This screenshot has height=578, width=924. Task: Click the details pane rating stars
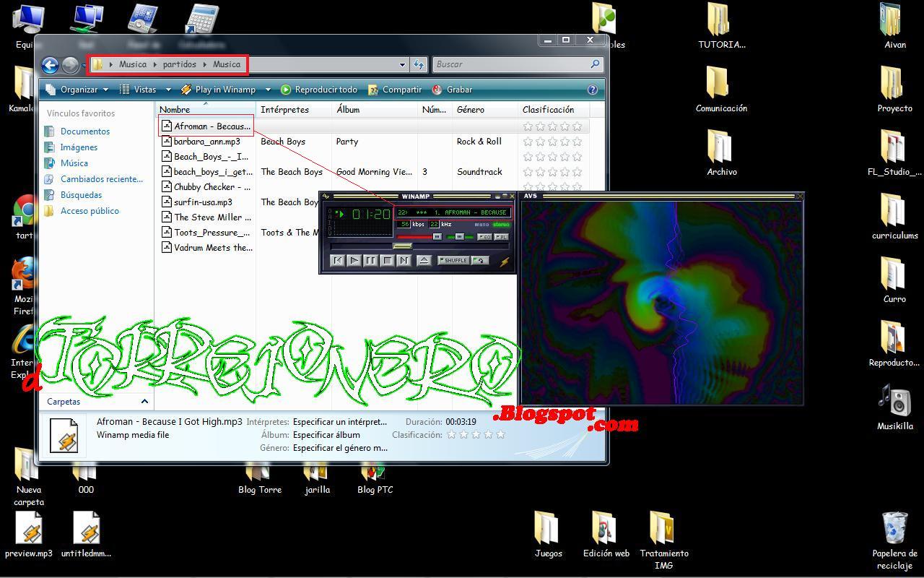(476, 435)
